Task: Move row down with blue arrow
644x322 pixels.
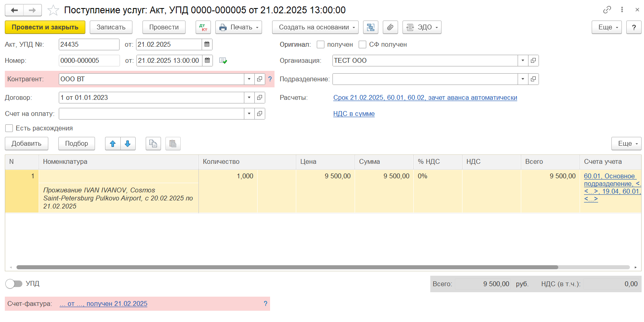Action: (x=128, y=144)
